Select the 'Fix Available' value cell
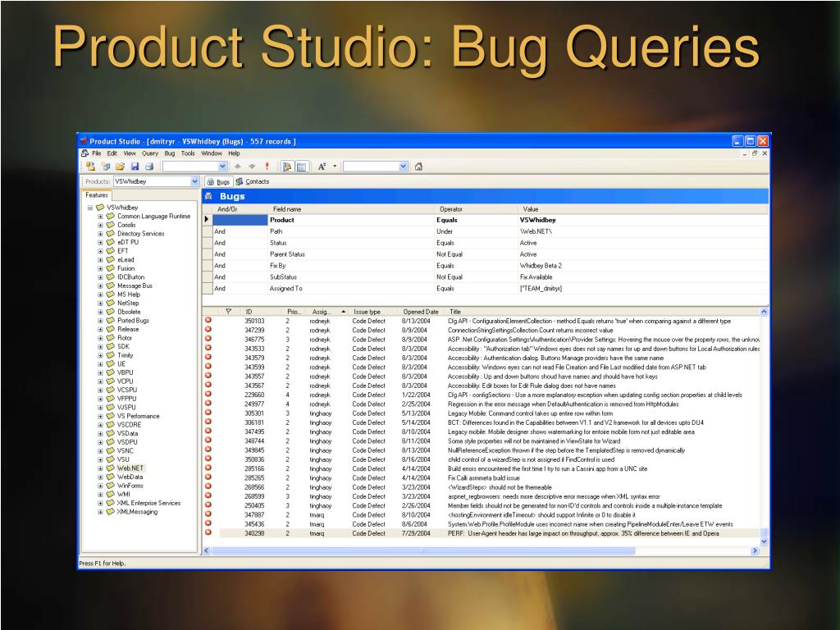 [642, 277]
